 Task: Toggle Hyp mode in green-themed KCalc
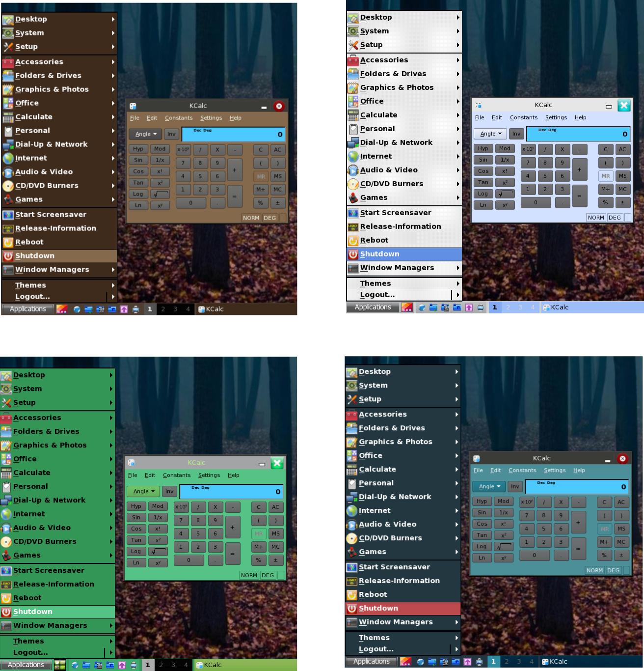(136, 506)
